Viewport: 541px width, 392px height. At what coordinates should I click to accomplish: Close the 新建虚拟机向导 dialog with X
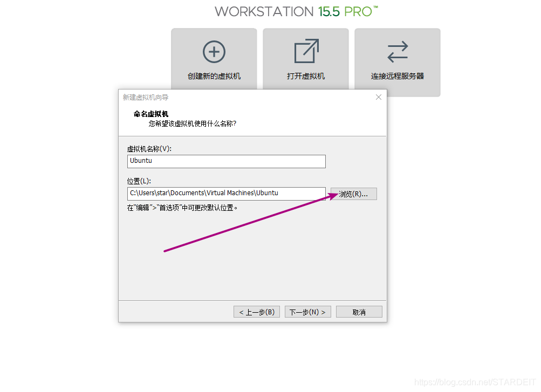tap(379, 97)
